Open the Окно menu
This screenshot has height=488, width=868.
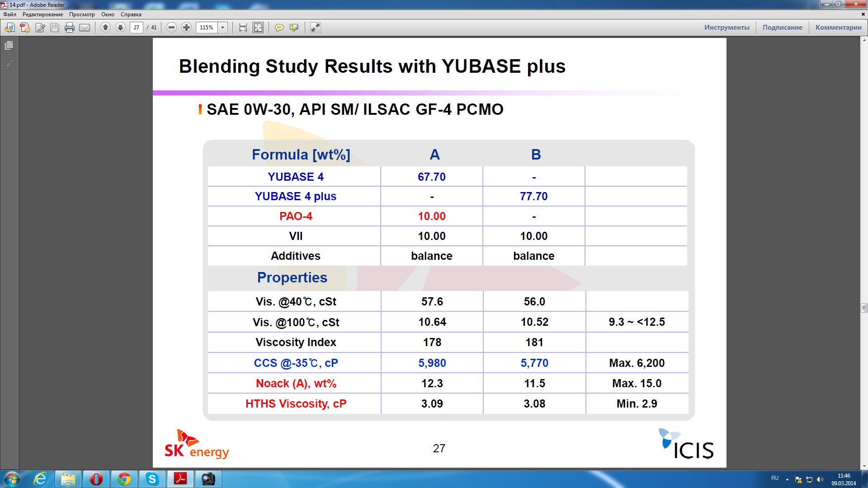click(108, 14)
